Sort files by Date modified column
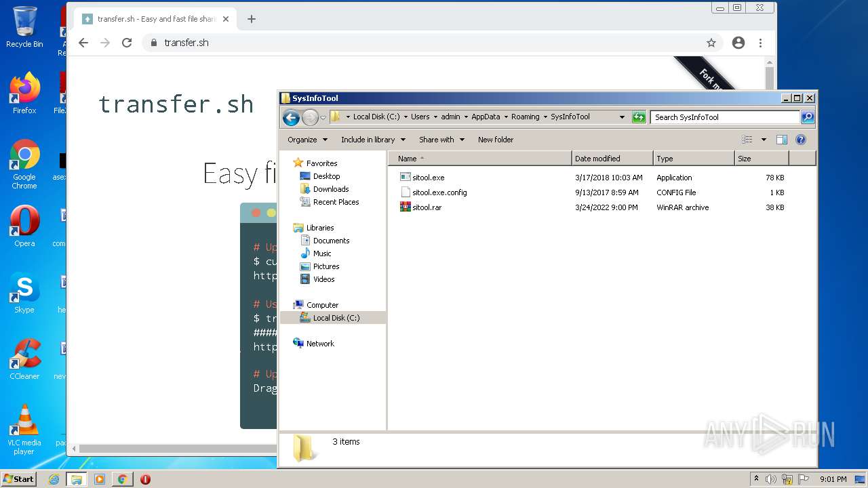 [x=612, y=159]
